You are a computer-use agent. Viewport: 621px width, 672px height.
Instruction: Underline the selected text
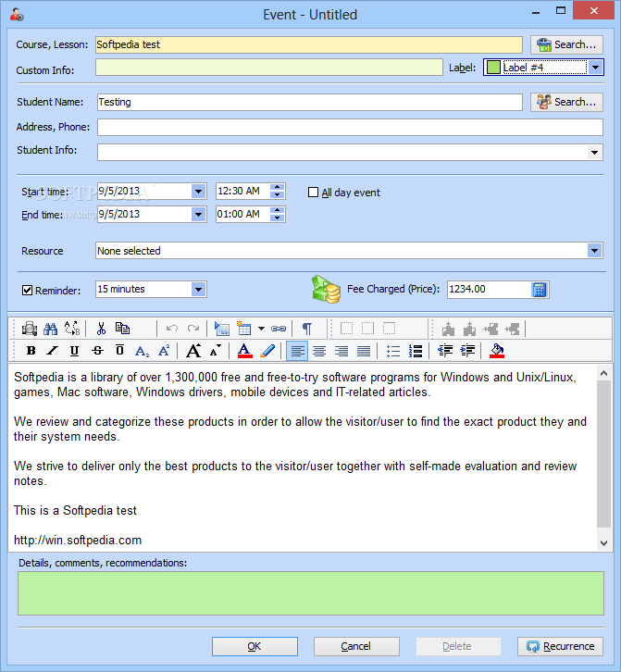coord(75,351)
